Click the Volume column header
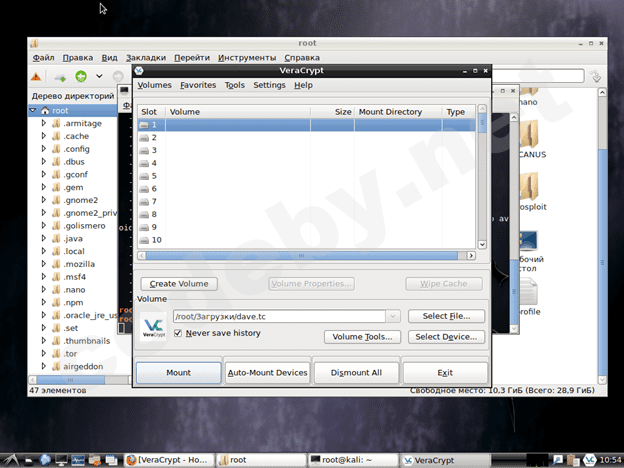The image size is (624, 468). click(238, 112)
